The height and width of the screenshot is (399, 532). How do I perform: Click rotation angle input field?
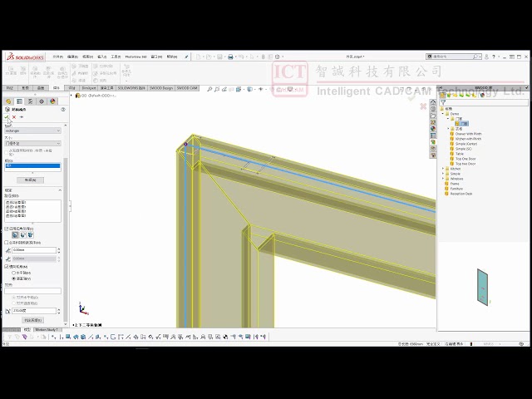[x=34, y=311]
